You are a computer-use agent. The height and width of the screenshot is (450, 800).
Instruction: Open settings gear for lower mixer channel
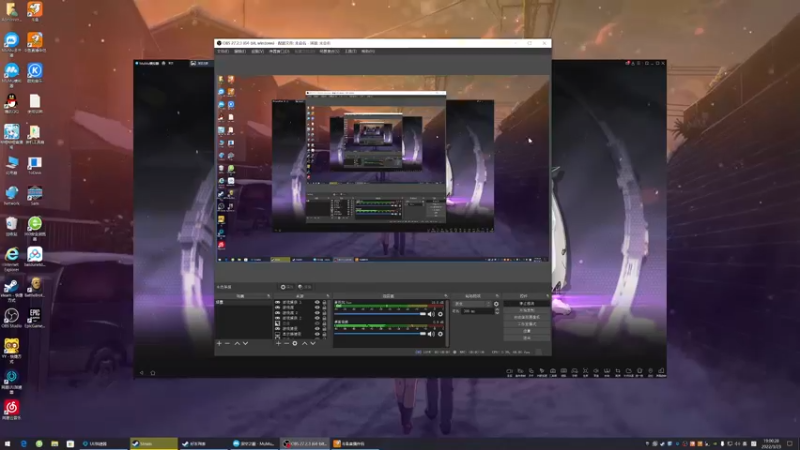[440, 334]
